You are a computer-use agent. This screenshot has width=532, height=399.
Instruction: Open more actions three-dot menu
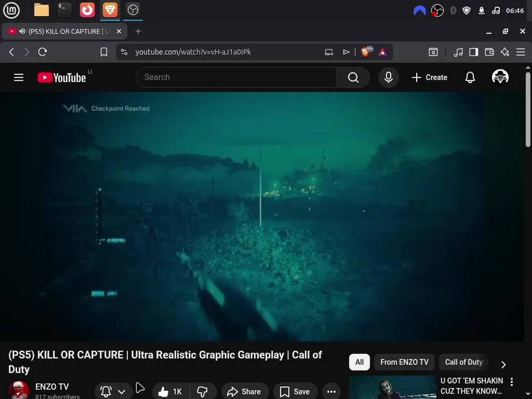click(331, 392)
